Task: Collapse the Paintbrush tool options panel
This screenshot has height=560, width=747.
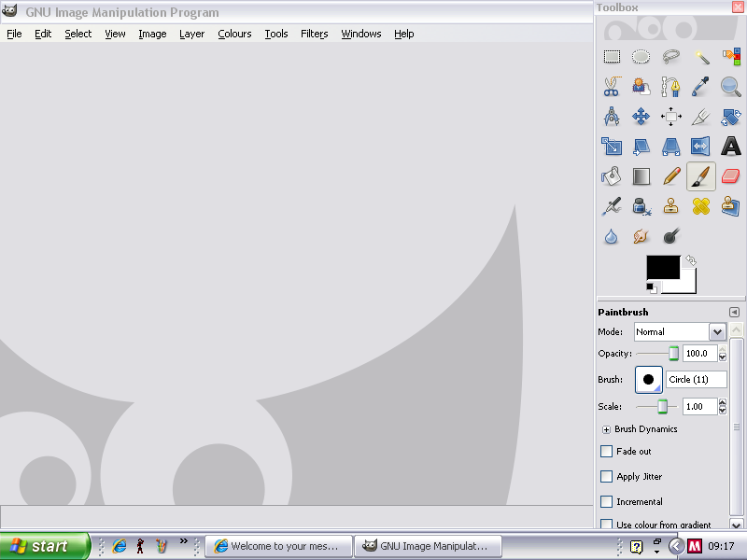Action: (x=734, y=312)
